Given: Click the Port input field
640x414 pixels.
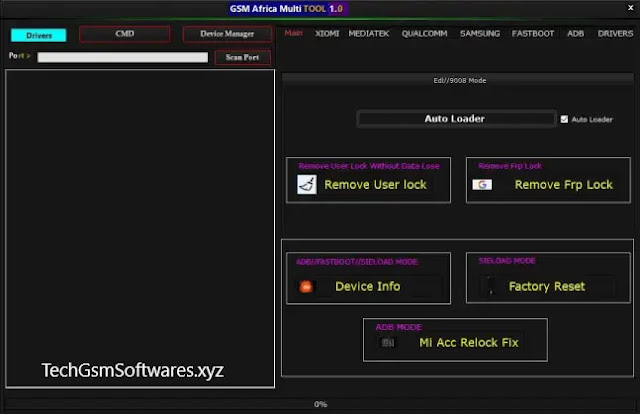Looking at the screenshot, I should click(122, 57).
